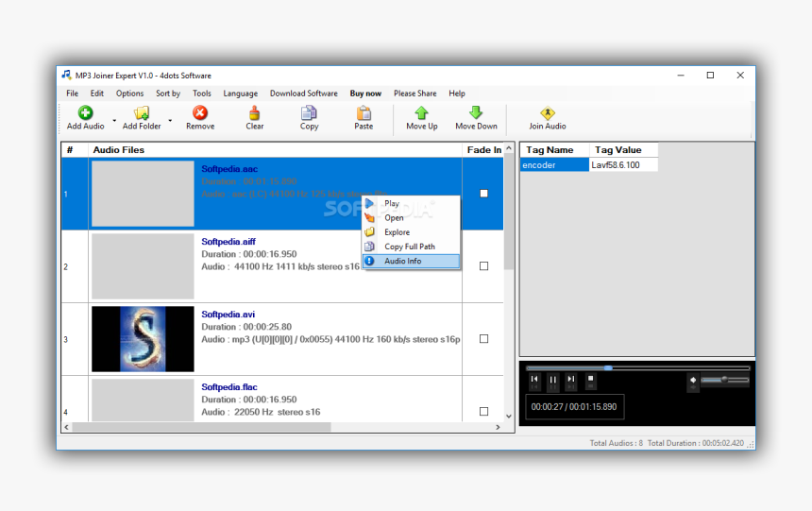Open the Language menu
Viewport: 812px width, 511px height.
[x=240, y=94]
